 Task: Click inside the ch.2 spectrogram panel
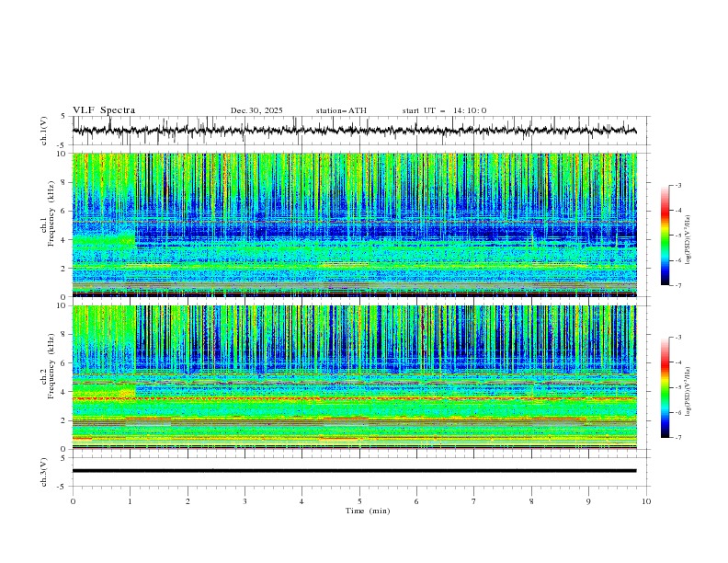(355, 377)
